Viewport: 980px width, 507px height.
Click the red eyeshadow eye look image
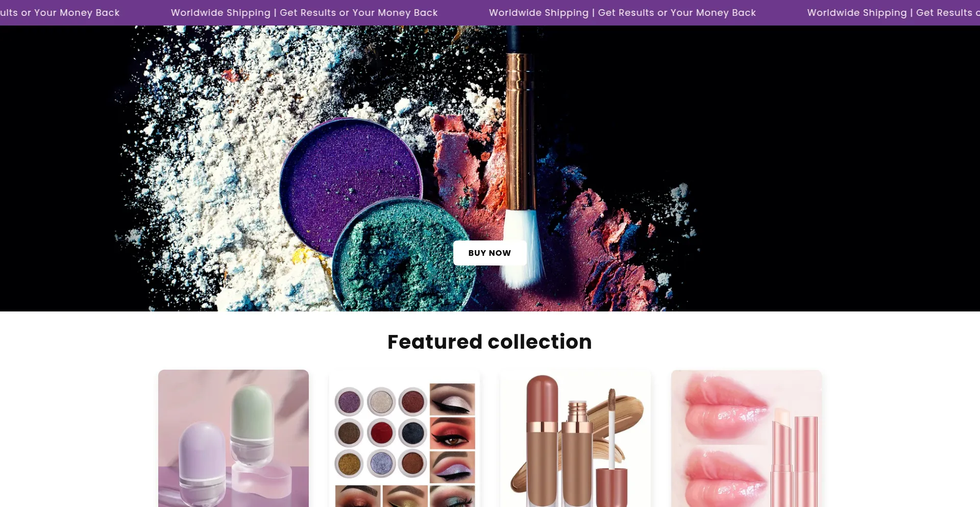[x=452, y=433]
